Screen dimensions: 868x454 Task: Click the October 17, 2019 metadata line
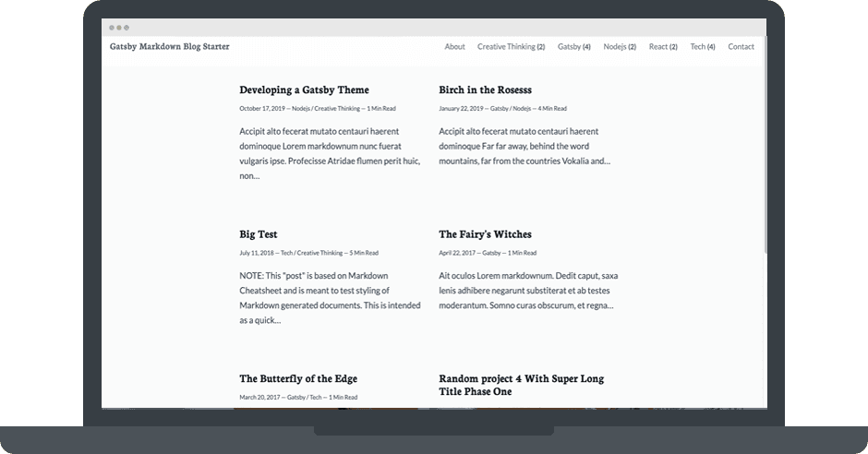point(318,108)
